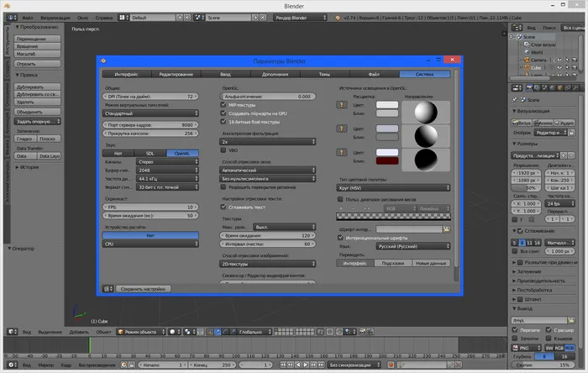Click the Сохранить настройки button
This screenshot has width=588, height=373.
143,289
